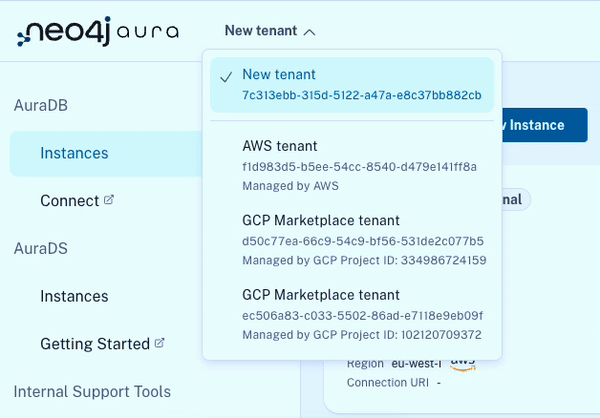Open Instances under AuraDS
Screen dimensions: 600x418
click(74, 296)
